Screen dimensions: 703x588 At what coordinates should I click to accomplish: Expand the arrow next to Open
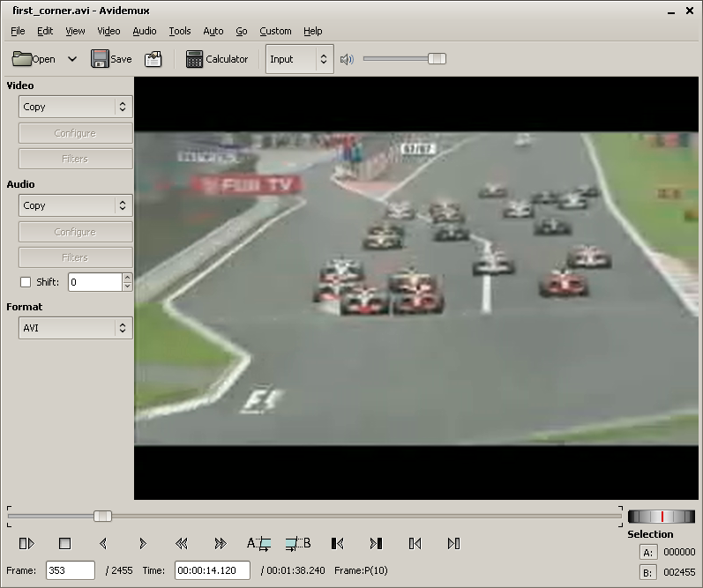(x=72, y=59)
